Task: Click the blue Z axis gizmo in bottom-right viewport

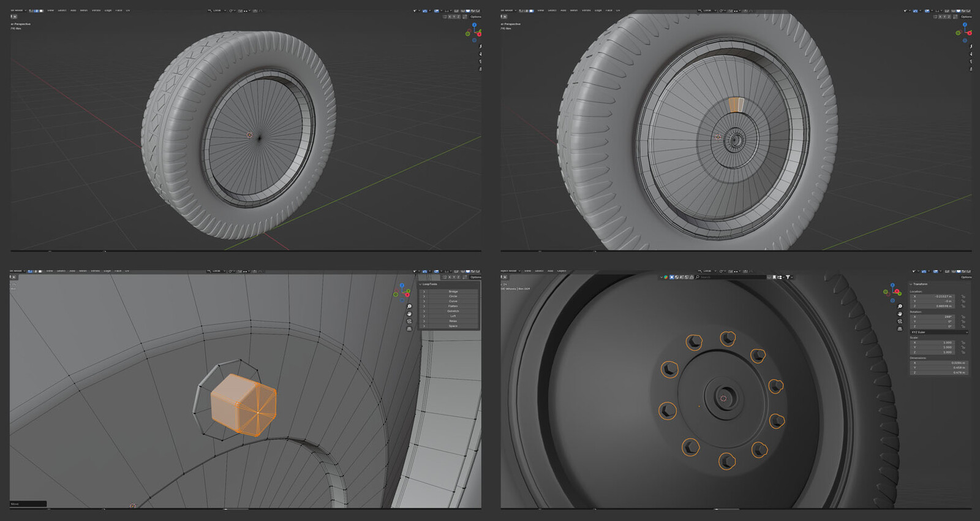Action: 892,285
